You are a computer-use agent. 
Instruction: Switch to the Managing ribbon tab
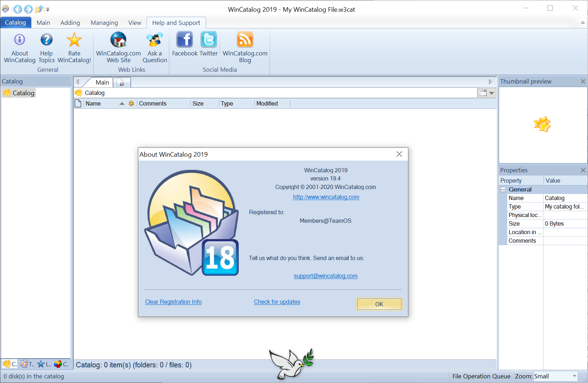tap(104, 23)
